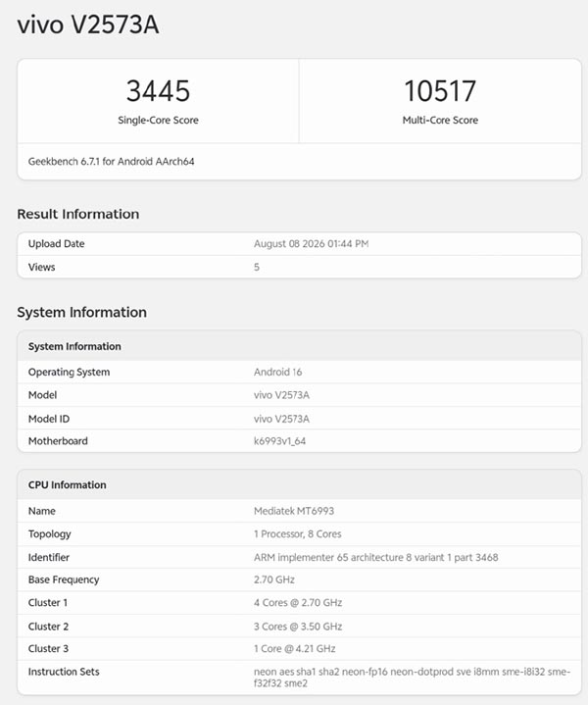
Task: Click the 'Base Frequency' row label
Action: (x=64, y=580)
